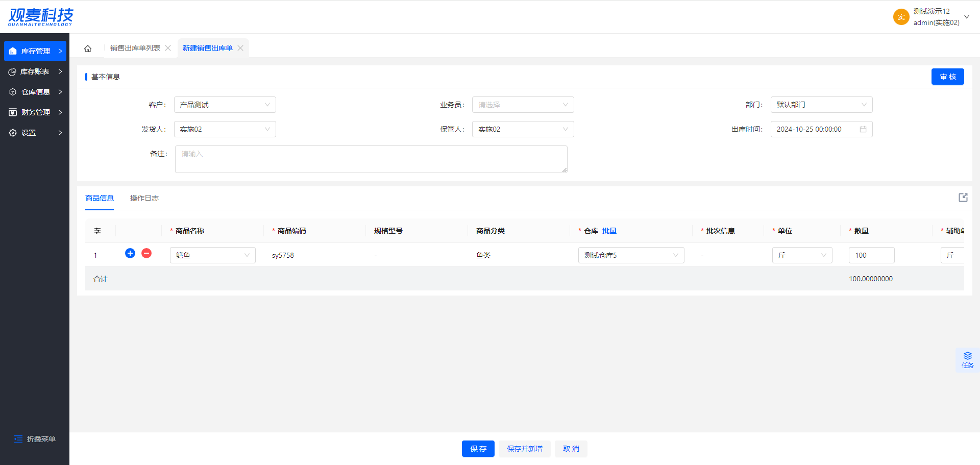The width and height of the screenshot is (980, 465).
Task: Click the 折叠菜单 label
Action: click(x=41, y=439)
